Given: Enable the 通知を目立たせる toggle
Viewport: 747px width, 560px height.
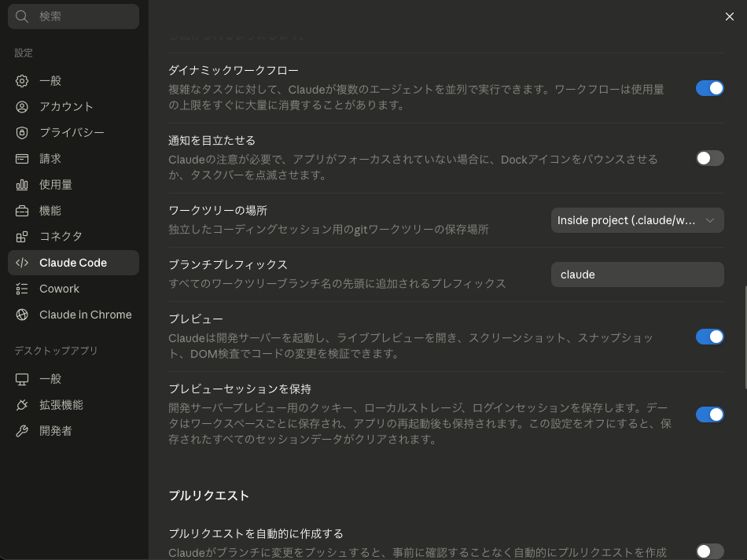Looking at the screenshot, I should 710,158.
